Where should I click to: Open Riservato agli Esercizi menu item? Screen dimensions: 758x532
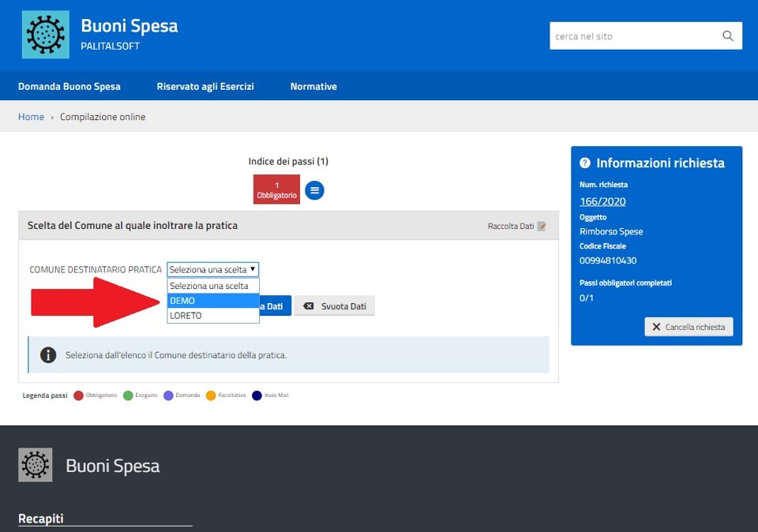[x=205, y=87]
